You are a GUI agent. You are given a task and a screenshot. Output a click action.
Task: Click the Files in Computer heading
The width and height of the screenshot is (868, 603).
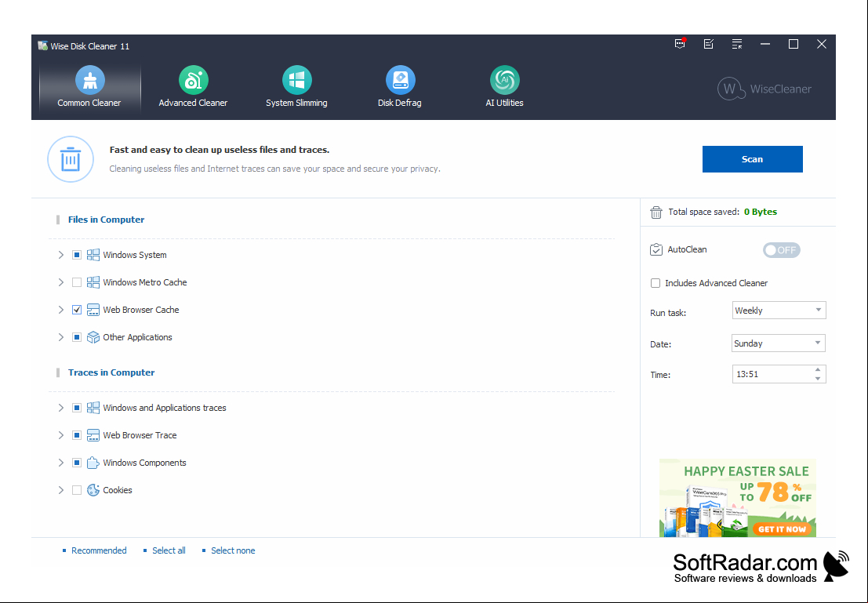pos(107,220)
